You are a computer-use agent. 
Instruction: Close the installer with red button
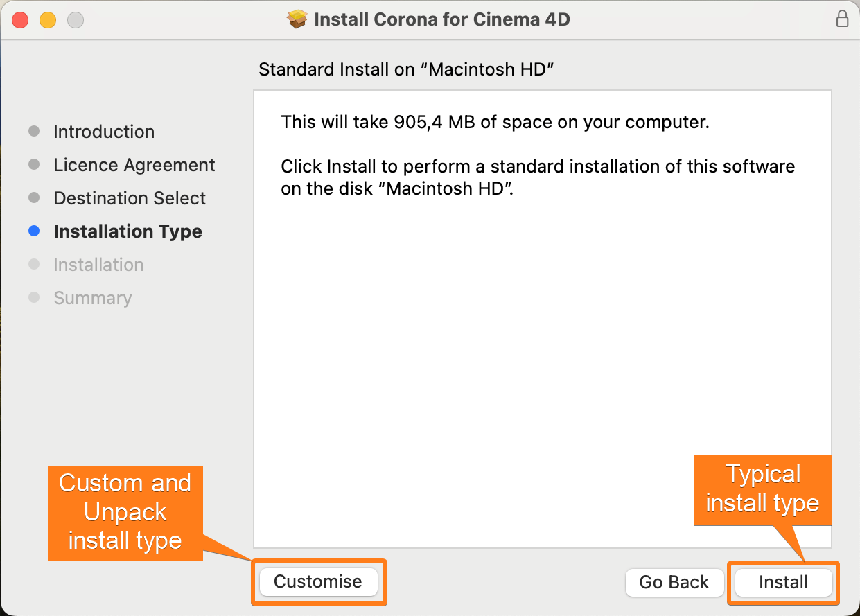click(x=20, y=20)
